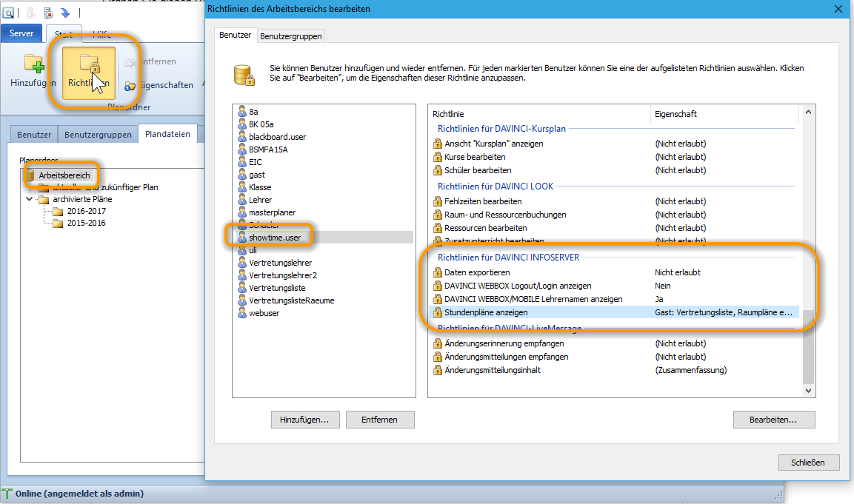
Task: Click lock icon beside Stundenpläne anzeigen
Action: coord(437,312)
